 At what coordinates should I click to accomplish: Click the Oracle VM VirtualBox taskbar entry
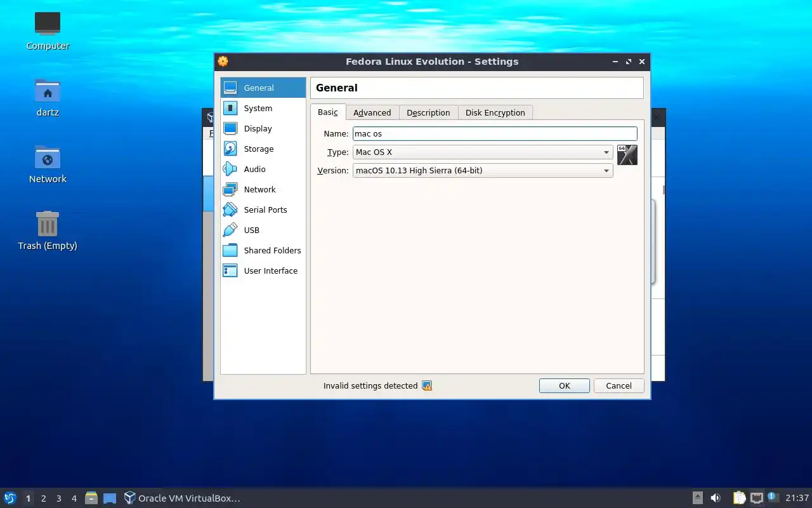[x=182, y=498]
